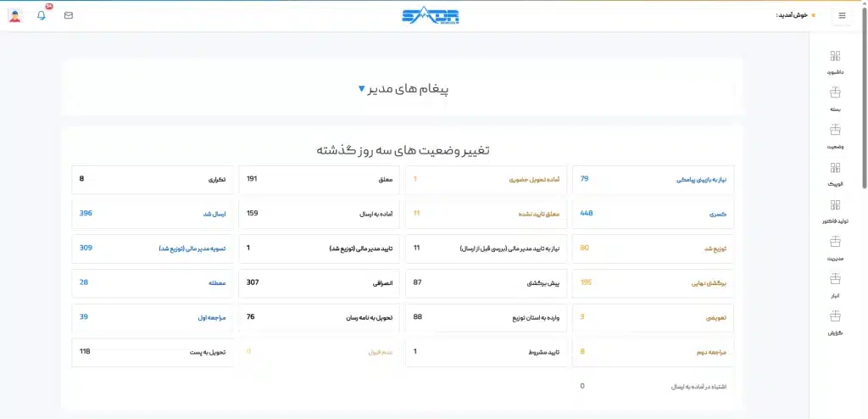Open the تایید مدیر مالی (توزیع شد) card

point(320,249)
